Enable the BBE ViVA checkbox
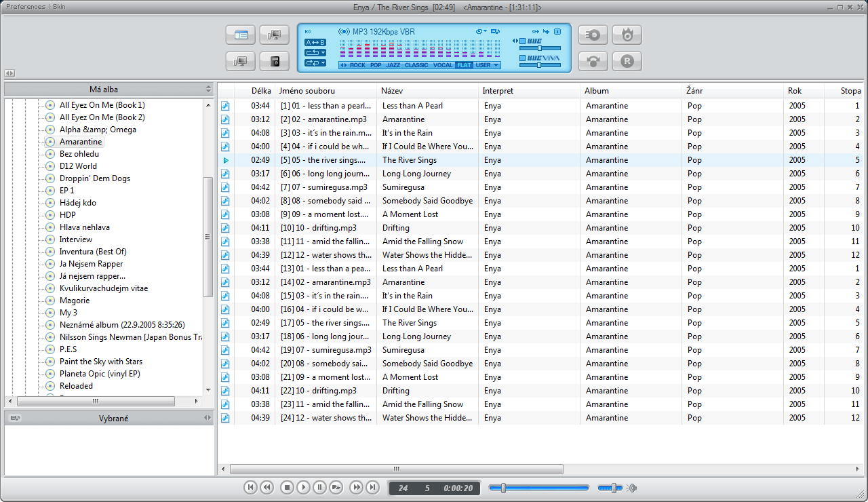868x502 pixels. point(523,58)
